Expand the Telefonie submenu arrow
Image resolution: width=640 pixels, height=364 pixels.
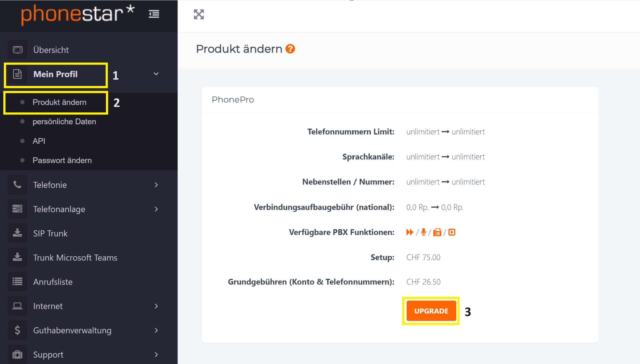click(156, 185)
